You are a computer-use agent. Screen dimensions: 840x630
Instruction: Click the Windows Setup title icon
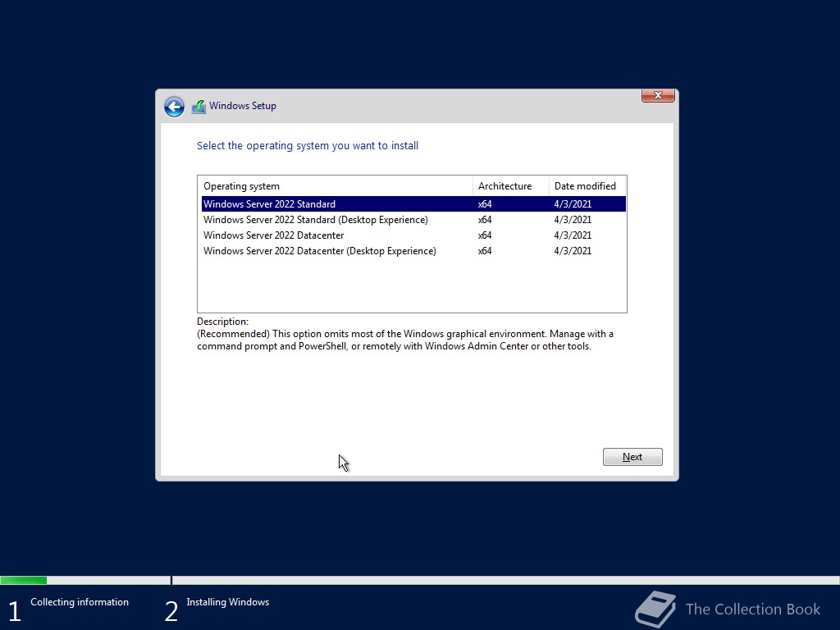(199, 107)
